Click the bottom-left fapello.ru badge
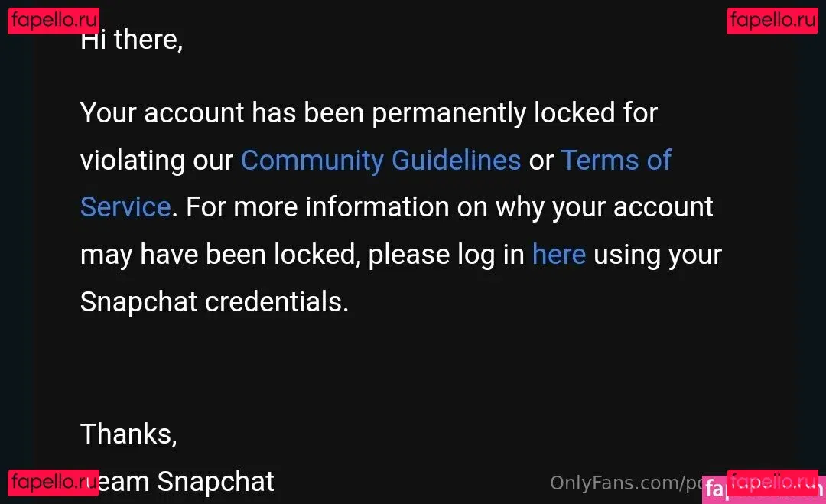 tap(54, 483)
